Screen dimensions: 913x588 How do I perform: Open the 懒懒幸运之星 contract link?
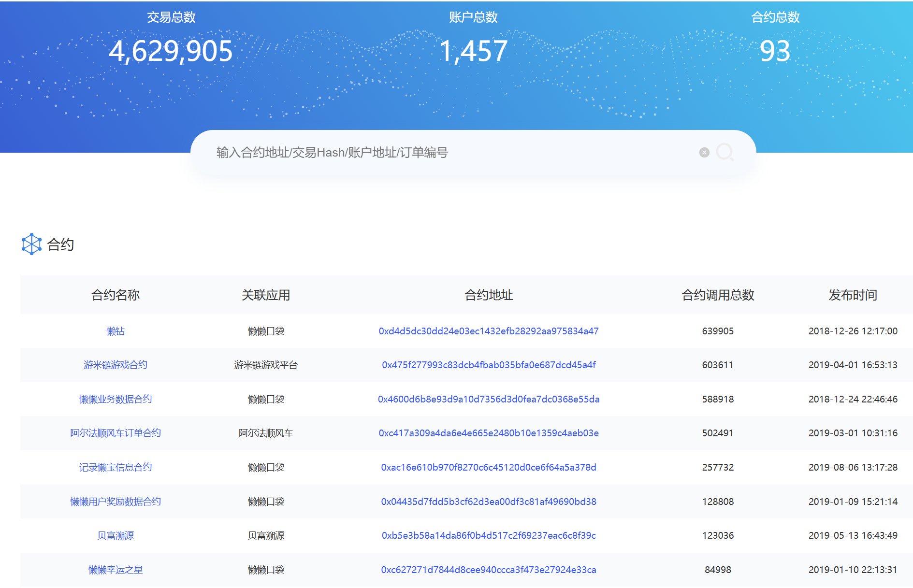[116, 570]
